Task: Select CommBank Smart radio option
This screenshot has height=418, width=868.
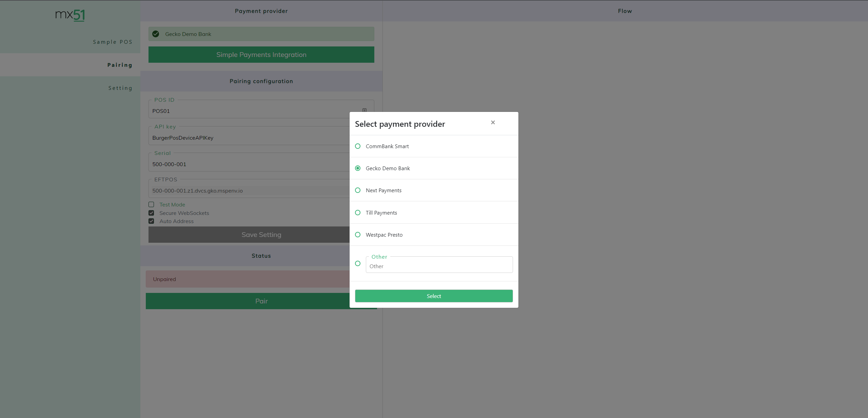Action: tap(358, 146)
